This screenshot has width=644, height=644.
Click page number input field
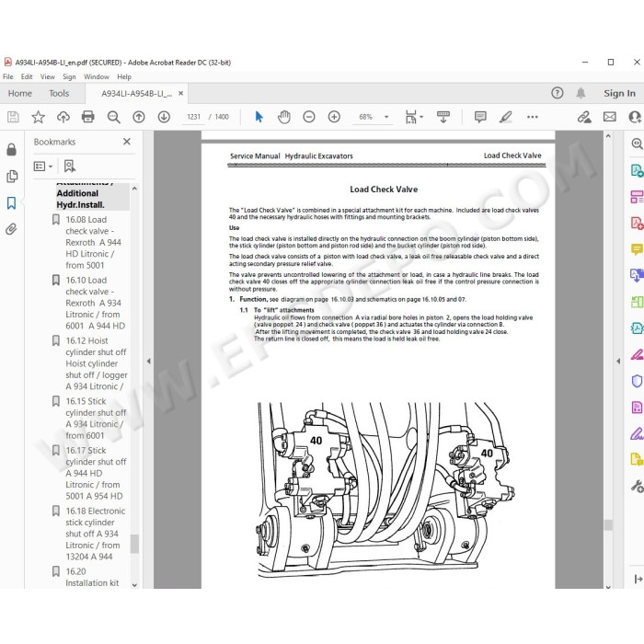193,117
